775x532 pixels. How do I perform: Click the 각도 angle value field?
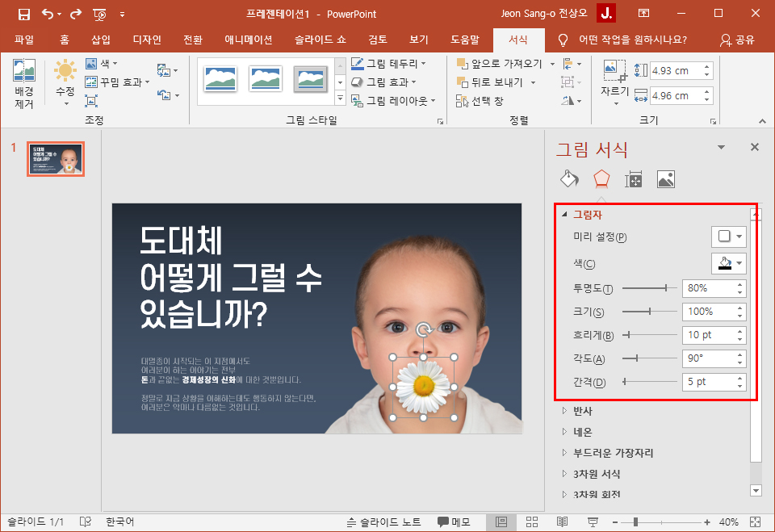tap(708, 358)
